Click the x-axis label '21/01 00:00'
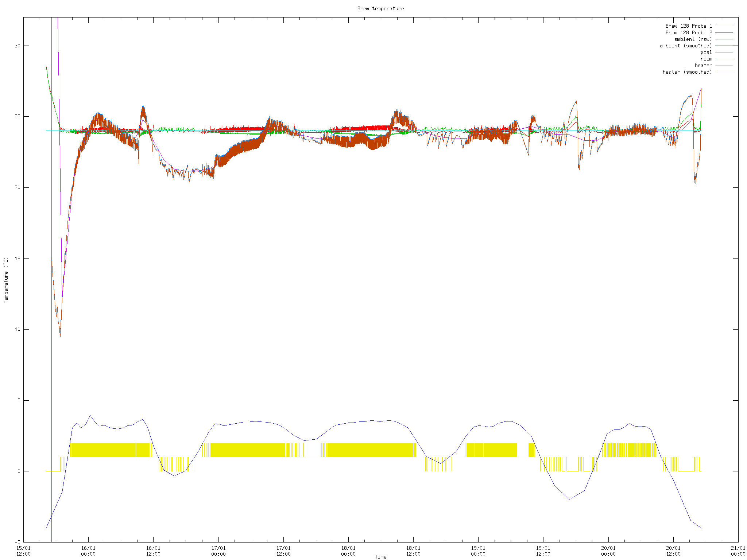Viewport: 747px width, 560px height. (x=738, y=551)
